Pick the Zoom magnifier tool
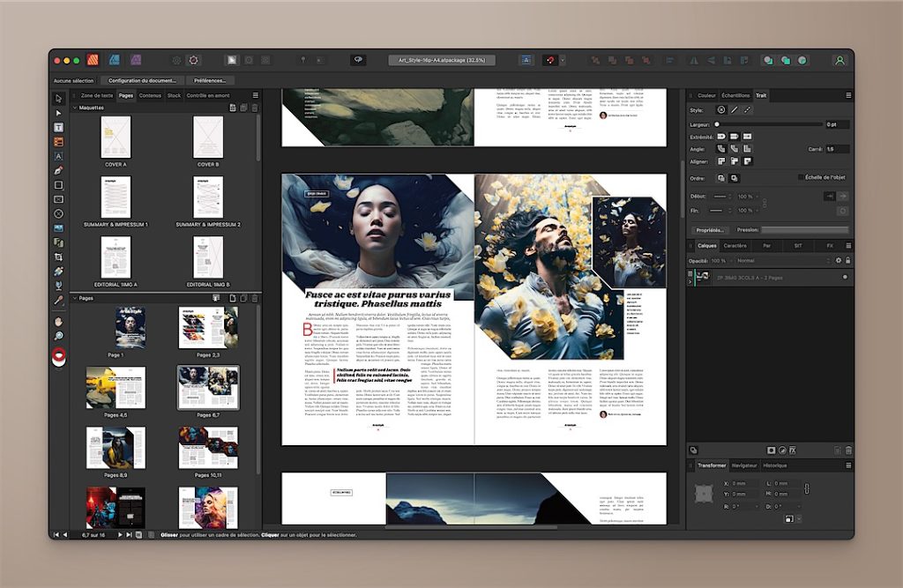Screen dimensions: 903x588 [59, 336]
